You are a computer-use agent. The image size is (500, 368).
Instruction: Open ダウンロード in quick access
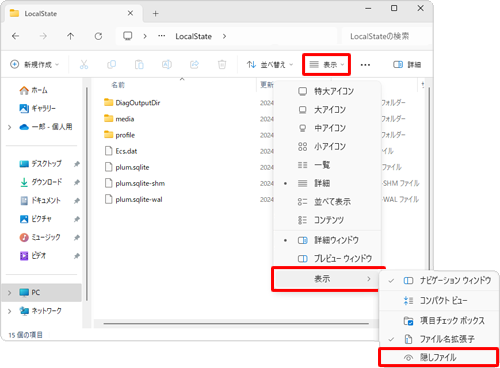tap(41, 182)
